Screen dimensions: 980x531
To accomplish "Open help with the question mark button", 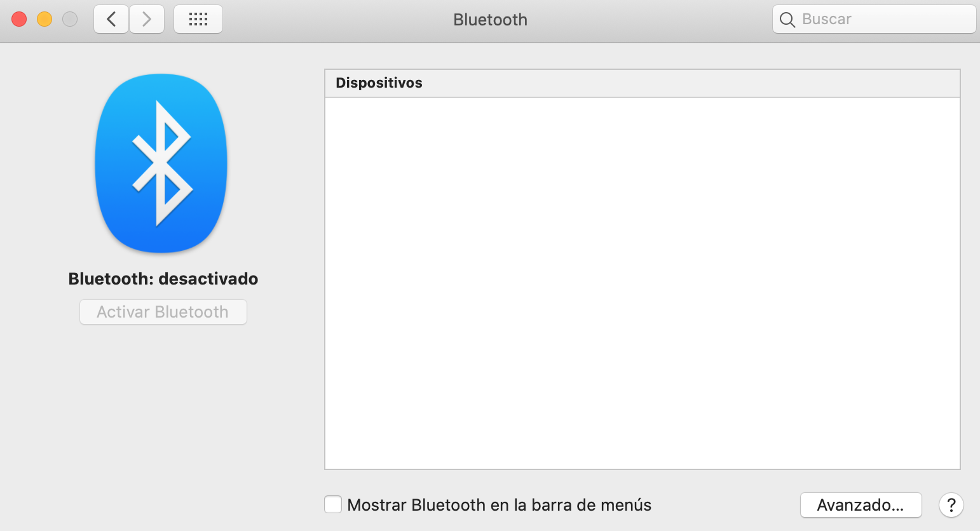I will tap(951, 505).
